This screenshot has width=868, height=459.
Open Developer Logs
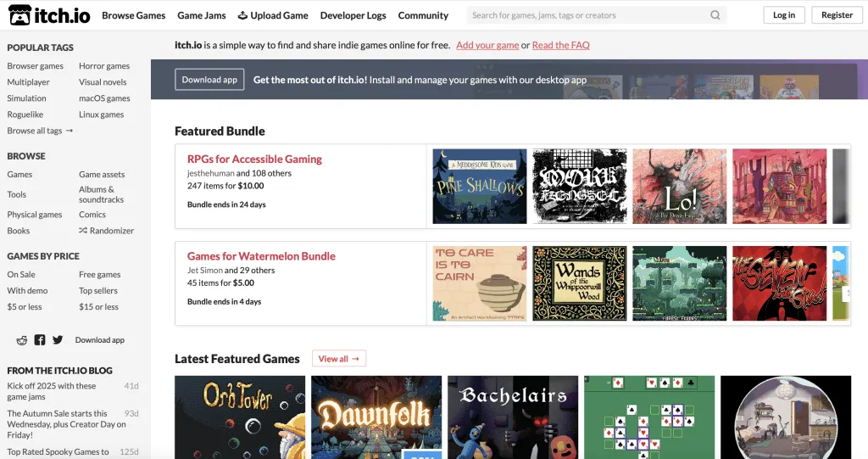pos(353,15)
